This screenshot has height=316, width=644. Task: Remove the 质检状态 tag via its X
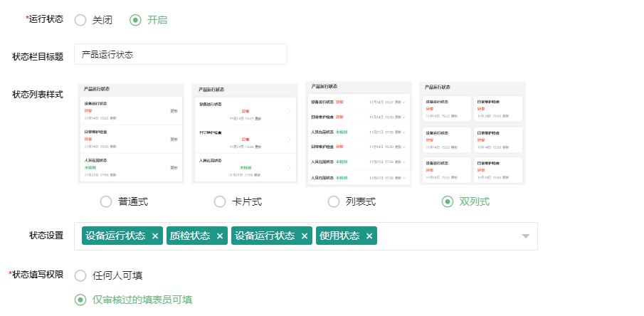pyautogui.click(x=220, y=236)
